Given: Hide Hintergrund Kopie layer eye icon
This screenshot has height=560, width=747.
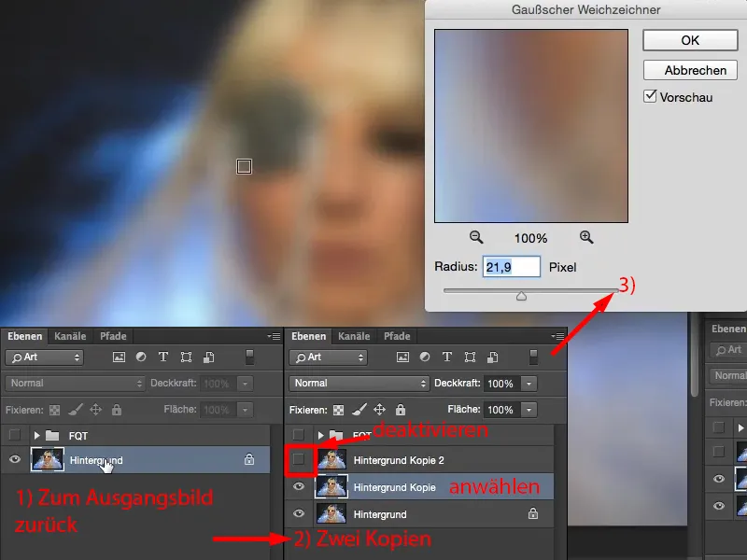Looking at the screenshot, I should (x=299, y=486).
